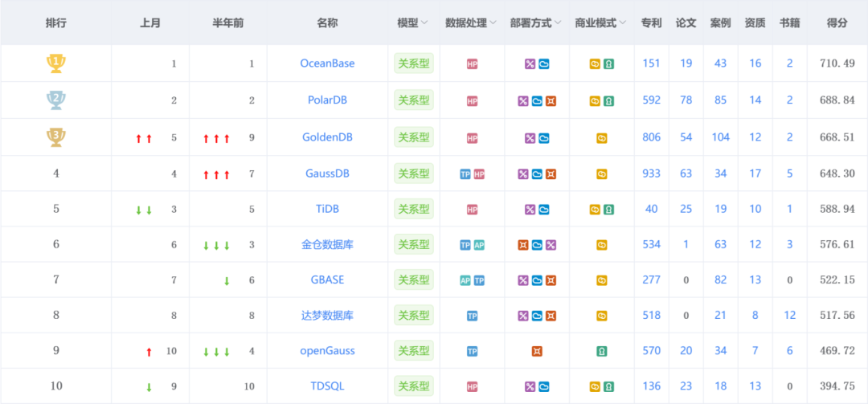Open the TDSQL database link

click(x=327, y=386)
